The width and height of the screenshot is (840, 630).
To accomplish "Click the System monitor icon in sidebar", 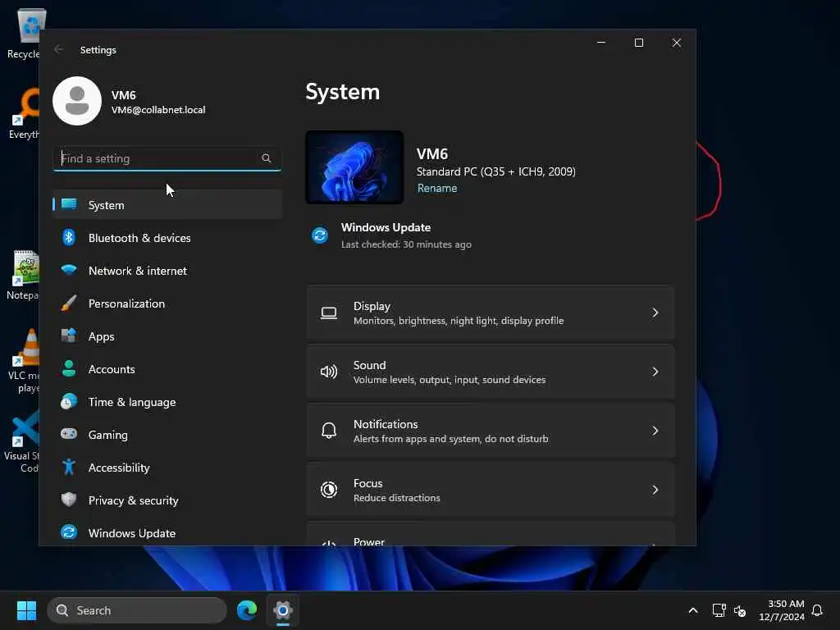I will click(x=69, y=204).
